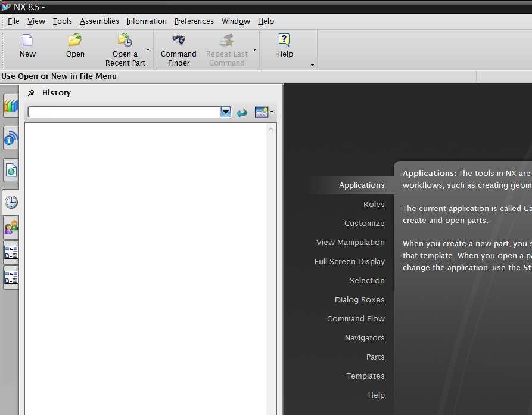Open the upper System Scenes tab

pos(11,252)
